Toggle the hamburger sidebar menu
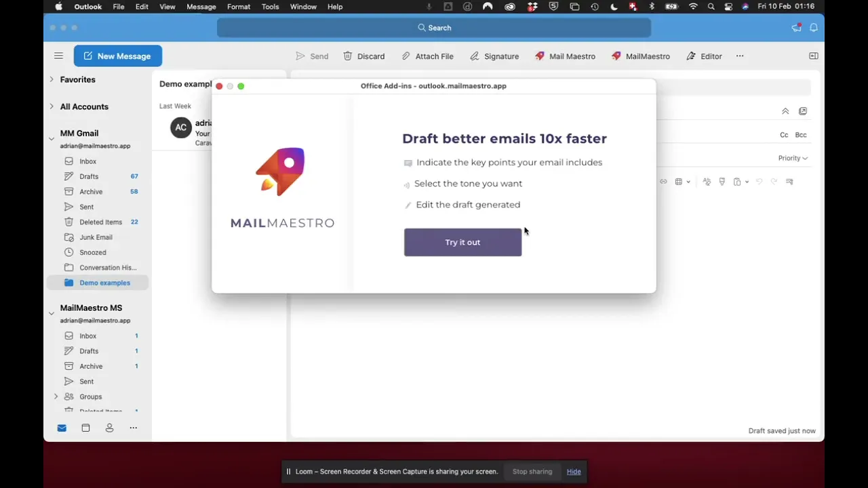868x488 pixels. pyautogui.click(x=58, y=56)
